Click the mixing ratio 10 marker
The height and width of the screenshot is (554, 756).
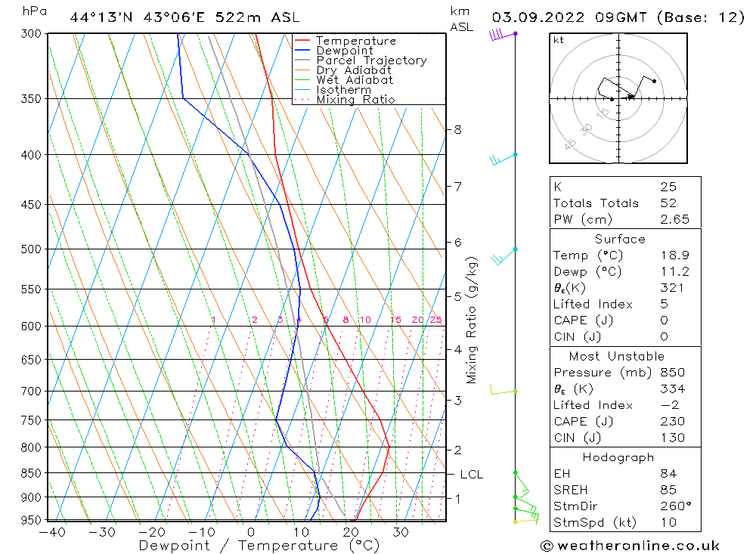365,320
